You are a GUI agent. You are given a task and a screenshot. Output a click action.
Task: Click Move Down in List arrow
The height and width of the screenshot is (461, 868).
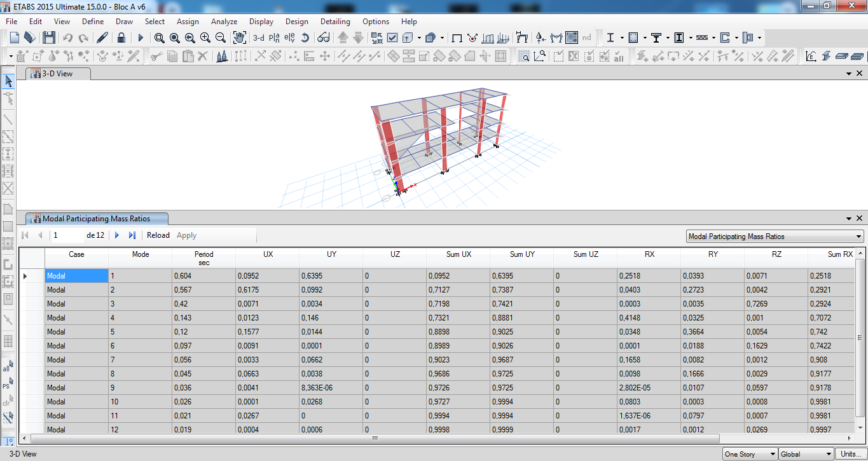[358, 38]
